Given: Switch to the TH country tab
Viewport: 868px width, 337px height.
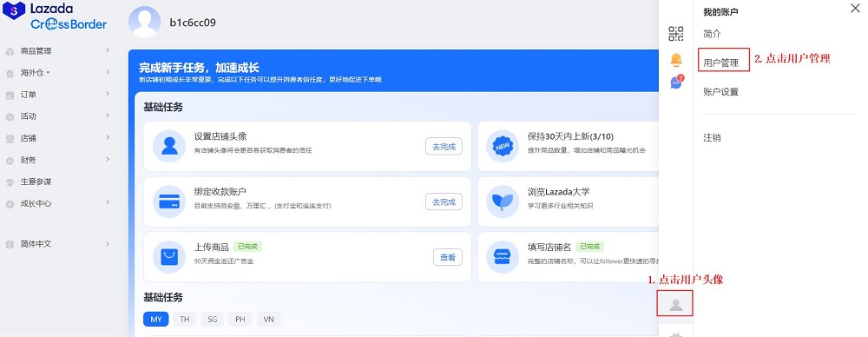Looking at the screenshot, I should coord(184,320).
